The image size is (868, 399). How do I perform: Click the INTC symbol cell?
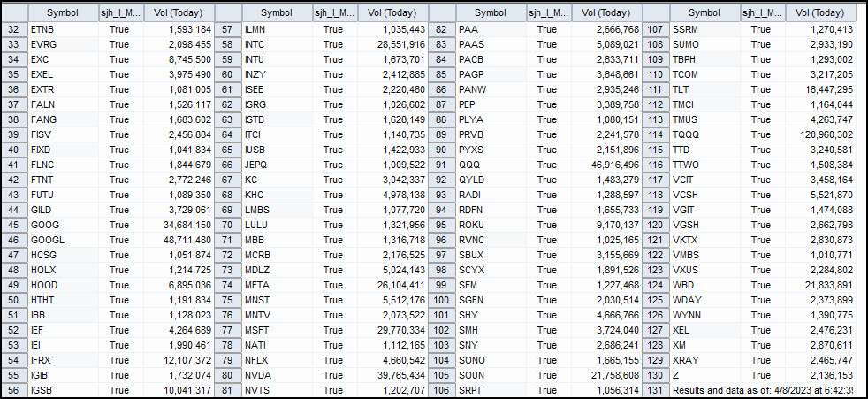point(277,44)
